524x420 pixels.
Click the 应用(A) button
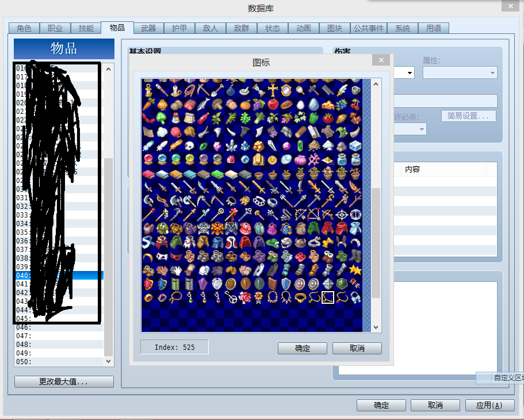489,405
